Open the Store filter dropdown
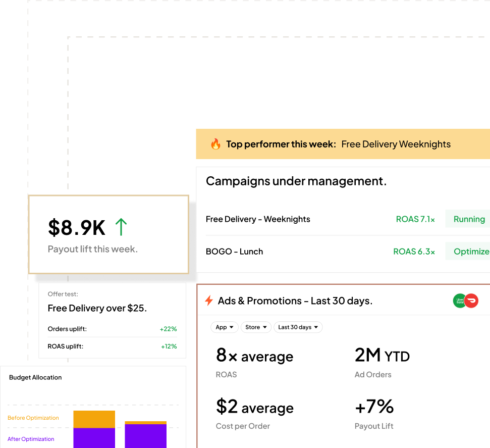This screenshot has width=490, height=448. (x=256, y=327)
